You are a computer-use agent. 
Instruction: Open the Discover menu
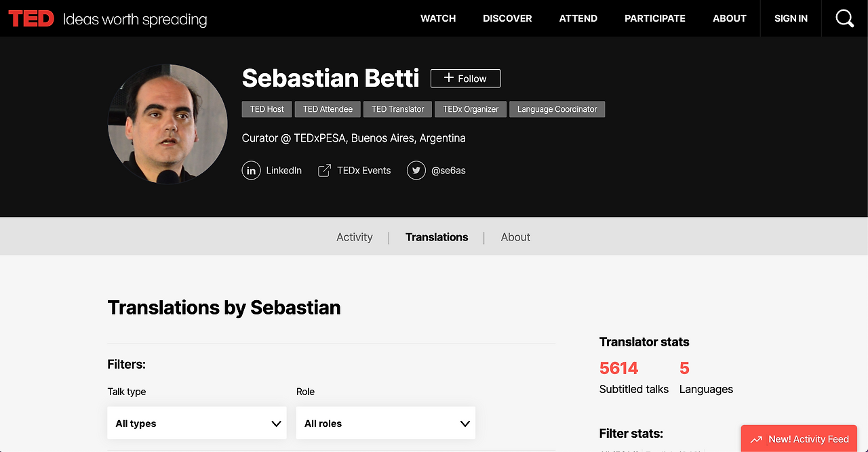[507, 18]
